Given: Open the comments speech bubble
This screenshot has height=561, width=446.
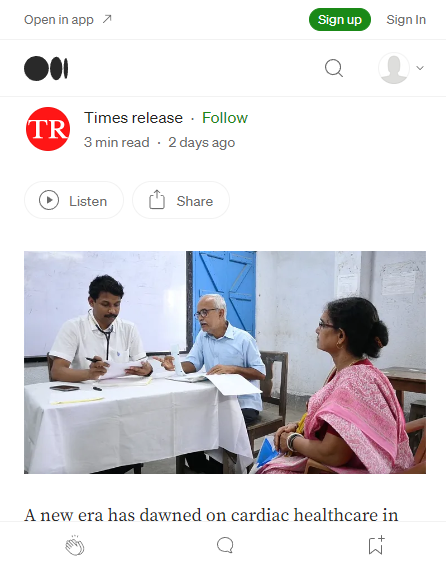Looking at the screenshot, I should [225, 546].
